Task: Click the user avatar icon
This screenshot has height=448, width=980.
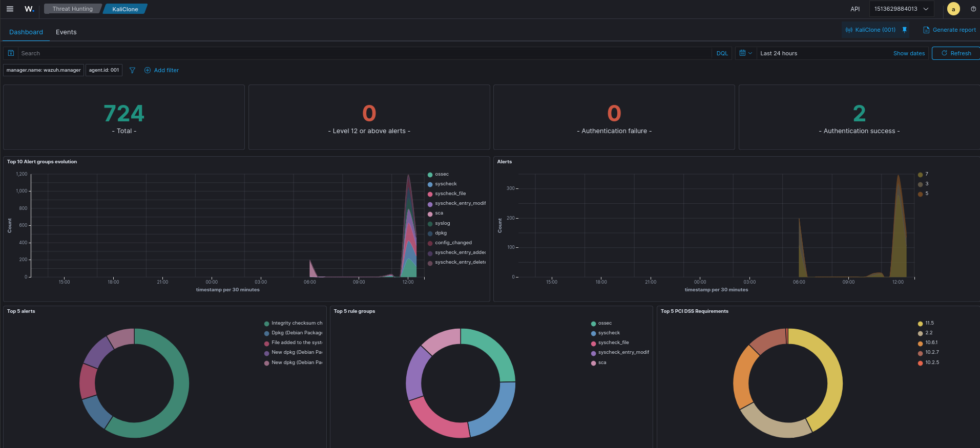Action: coord(953,9)
